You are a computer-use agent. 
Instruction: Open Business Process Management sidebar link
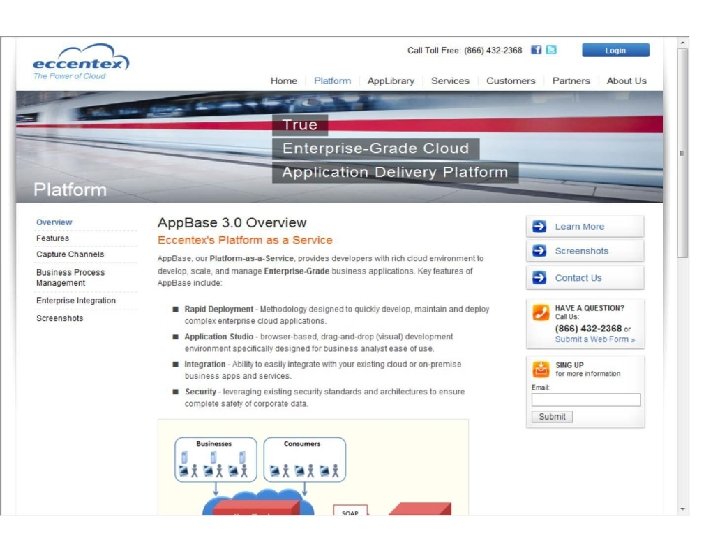pyautogui.click(x=70, y=277)
